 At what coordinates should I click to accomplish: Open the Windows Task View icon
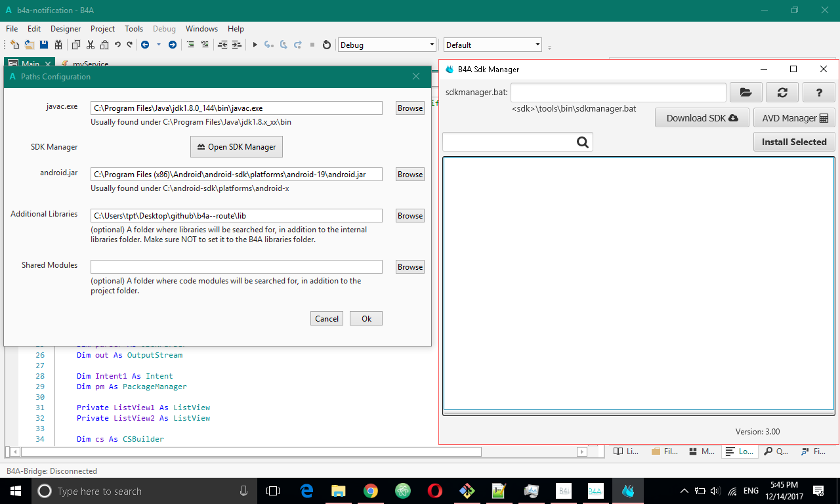[x=273, y=491]
